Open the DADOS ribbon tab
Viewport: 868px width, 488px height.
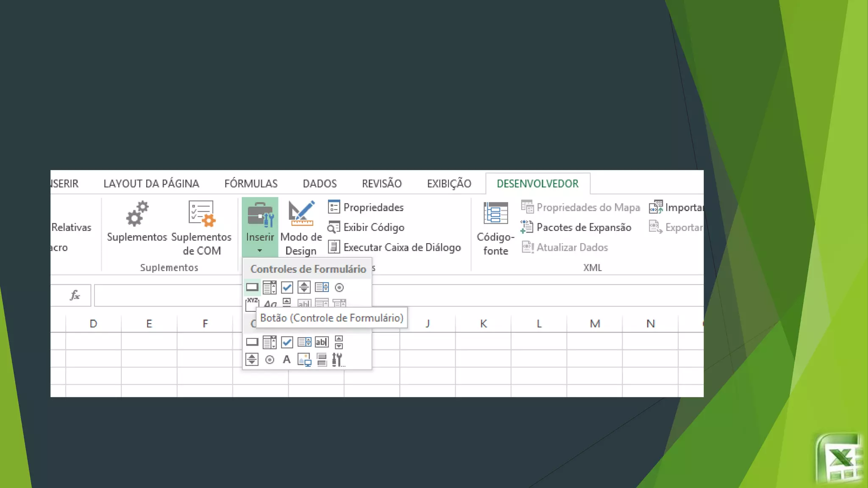(320, 183)
